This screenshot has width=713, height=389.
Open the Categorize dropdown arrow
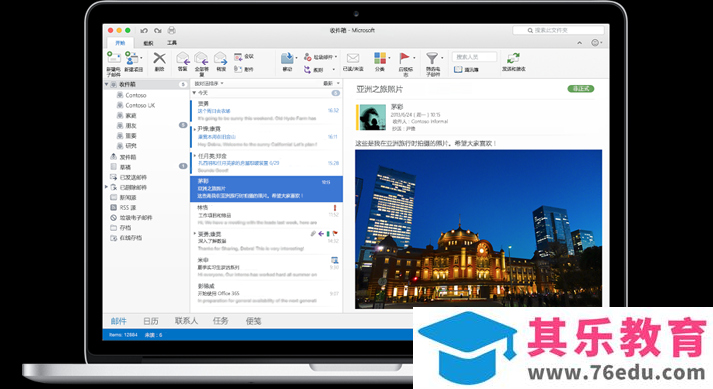click(390, 58)
